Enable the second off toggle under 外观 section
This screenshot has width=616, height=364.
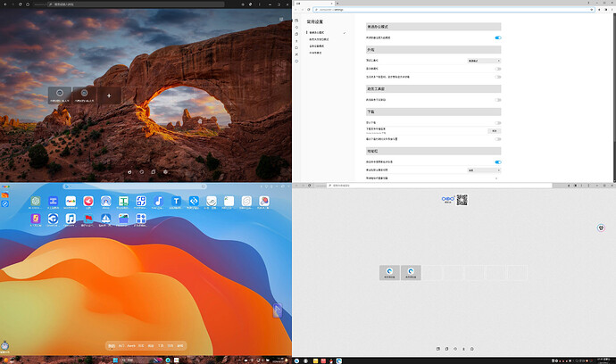coord(498,77)
